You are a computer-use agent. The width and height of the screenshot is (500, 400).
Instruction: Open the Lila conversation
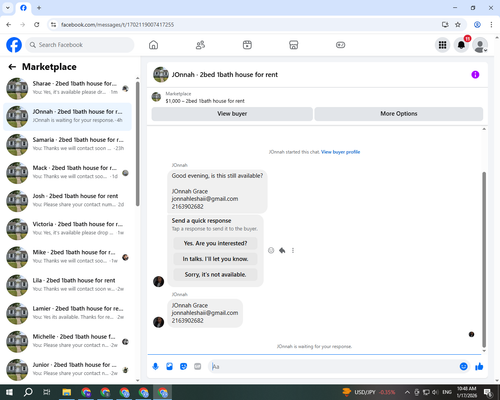pyautogui.click(x=67, y=285)
